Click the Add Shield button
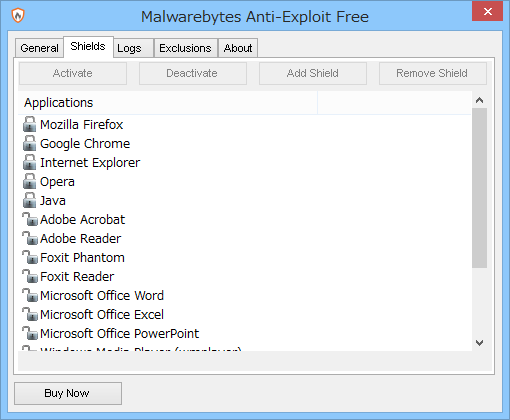510x420 pixels. tap(313, 73)
